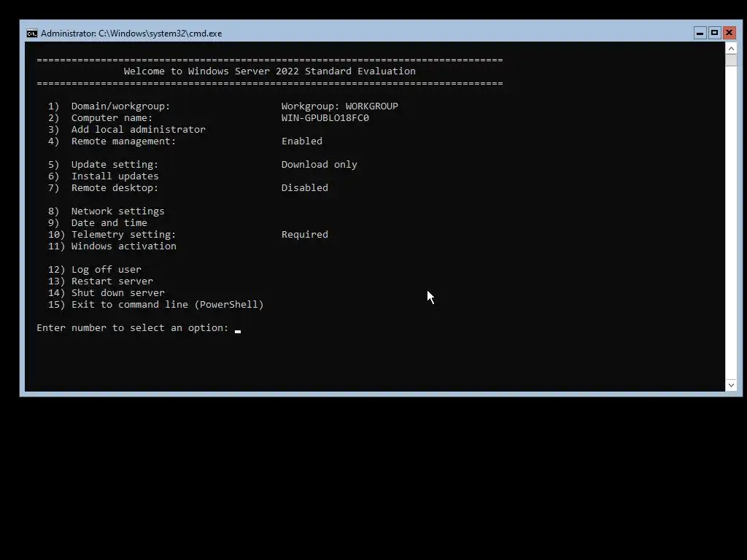Click the scrollbar up arrow
This screenshot has height=560, width=747.
click(x=731, y=49)
